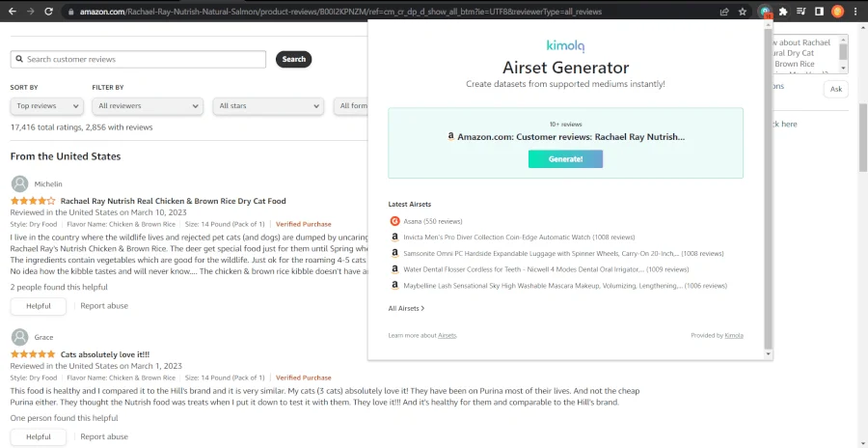The height and width of the screenshot is (448, 868).
Task: Open Asana (550 reviews) airset
Action: click(432, 221)
